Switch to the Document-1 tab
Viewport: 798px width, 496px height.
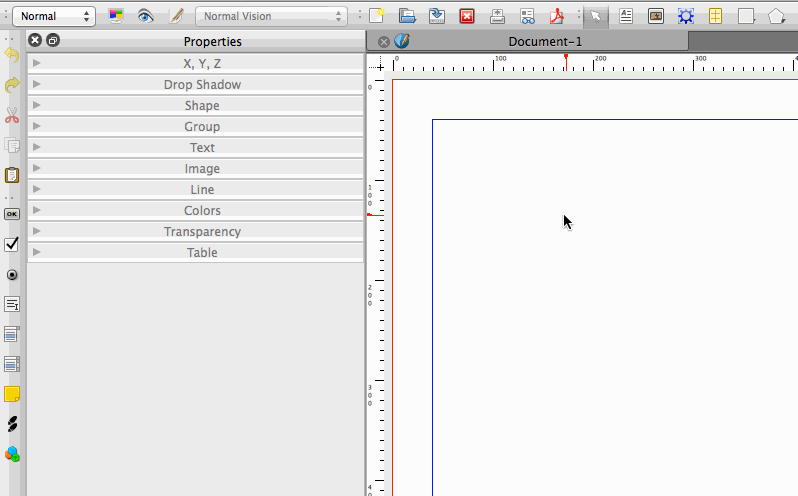(544, 41)
